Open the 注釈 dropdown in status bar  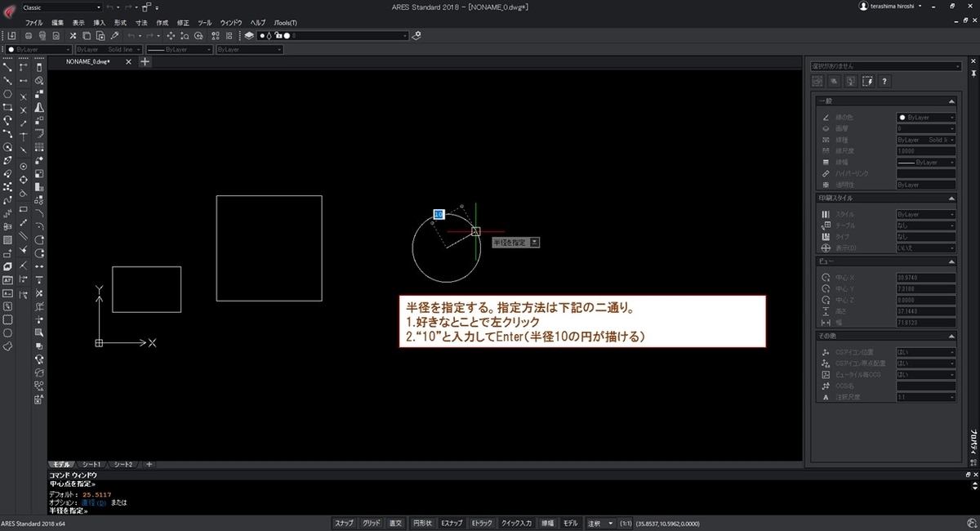pyautogui.click(x=599, y=523)
